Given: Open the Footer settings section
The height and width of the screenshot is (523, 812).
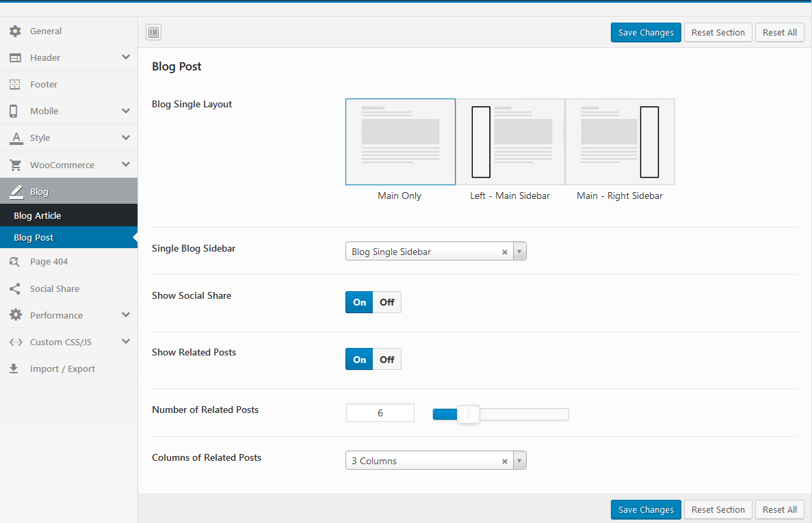Looking at the screenshot, I should pyautogui.click(x=69, y=84).
